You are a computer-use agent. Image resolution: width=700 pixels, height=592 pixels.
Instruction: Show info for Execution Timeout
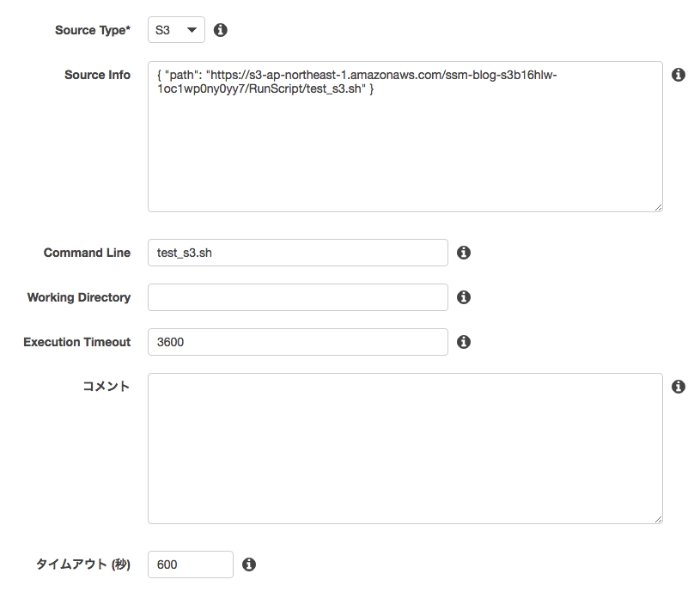tap(463, 342)
